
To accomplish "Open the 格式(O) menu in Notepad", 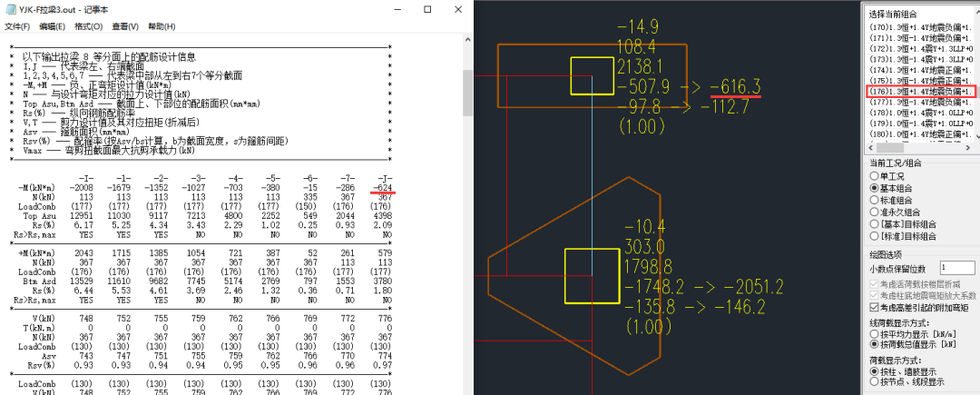I will (88, 26).
